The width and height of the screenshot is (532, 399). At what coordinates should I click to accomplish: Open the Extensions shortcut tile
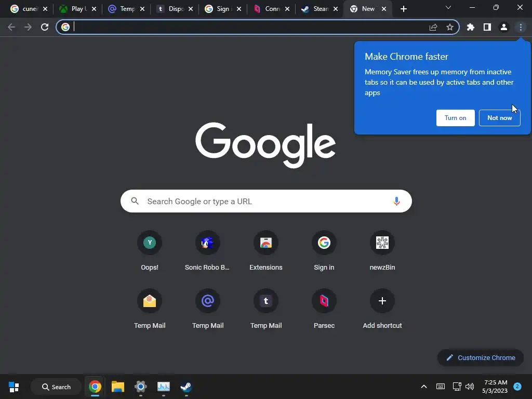pyautogui.click(x=266, y=251)
